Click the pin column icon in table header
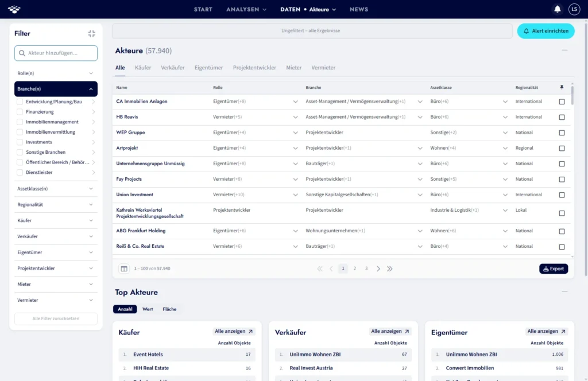 [x=562, y=87]
